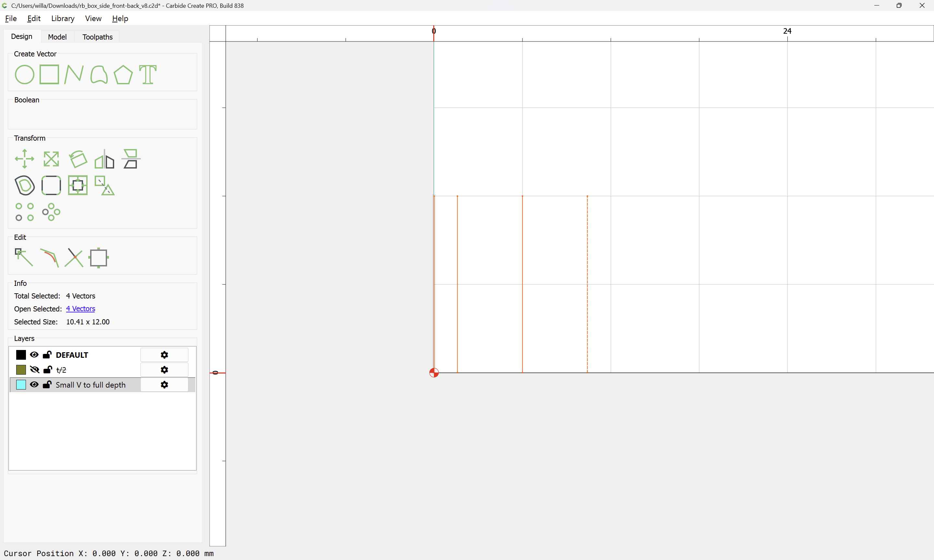Hide the DEFAULT layer with eye icon
The image size is (934, 560).
click(34, 355)
